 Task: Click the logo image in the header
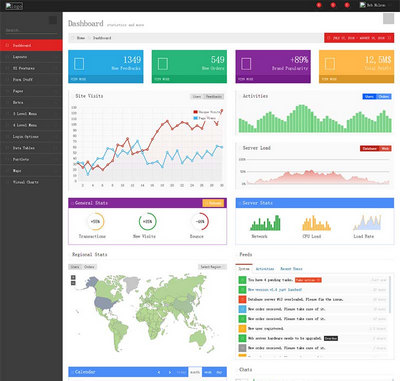[x=14, y=6]
